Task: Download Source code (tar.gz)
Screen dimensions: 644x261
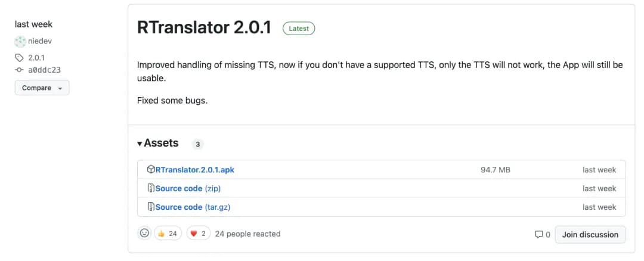Action: [x=193, y=207]
